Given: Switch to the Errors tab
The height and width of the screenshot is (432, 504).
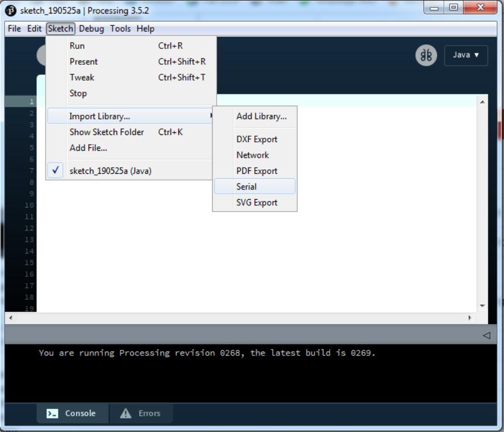Looking at the screenshot, I should [141, 413].
